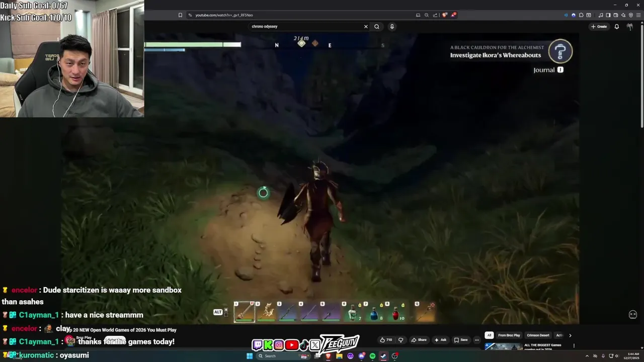Screen dimensions: 644x362
Task: Open File Explorer from taskbar
Action: point(340,356)
